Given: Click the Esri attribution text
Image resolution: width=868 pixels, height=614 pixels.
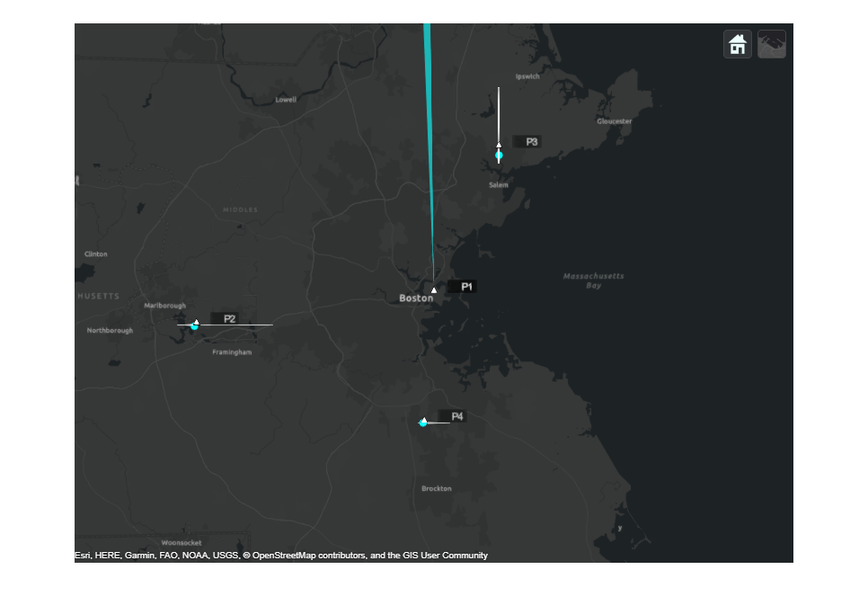Looking at the screenshot, I should pyautogui.click(x=84, y=556).
